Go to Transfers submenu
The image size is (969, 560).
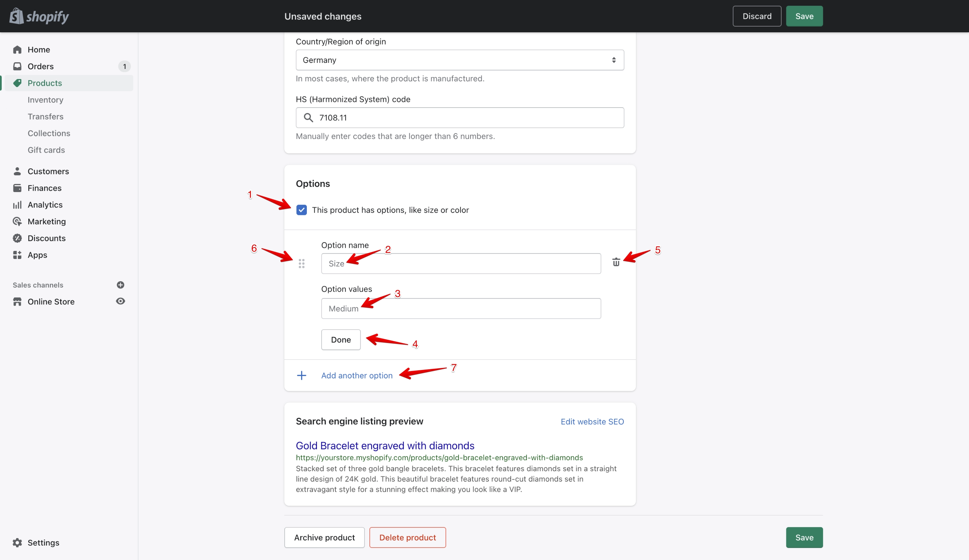(45, 116)
